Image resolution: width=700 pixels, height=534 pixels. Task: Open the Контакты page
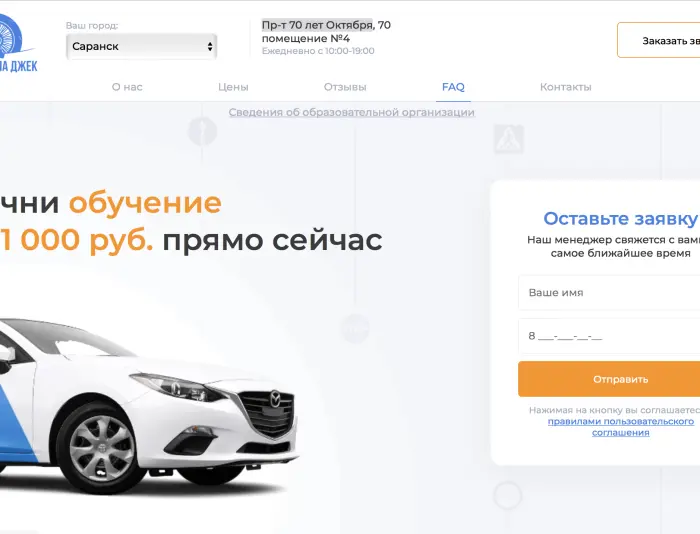click(566, 87)
